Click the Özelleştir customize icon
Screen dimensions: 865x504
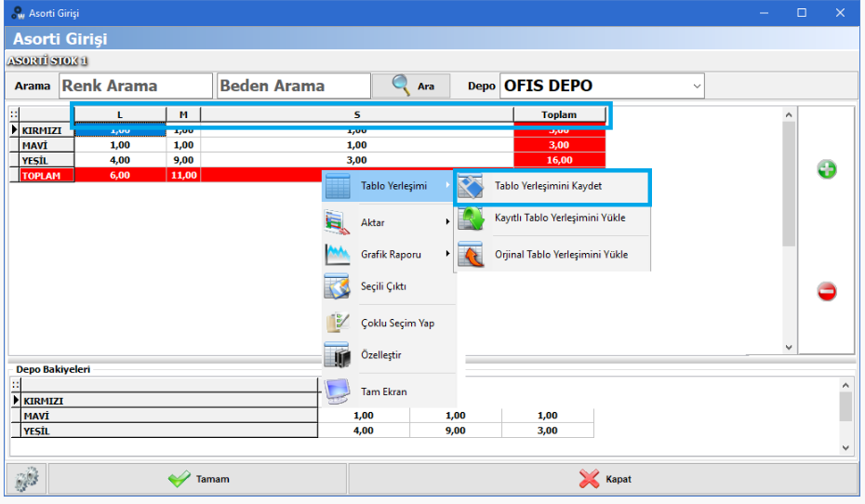[338, 355]
